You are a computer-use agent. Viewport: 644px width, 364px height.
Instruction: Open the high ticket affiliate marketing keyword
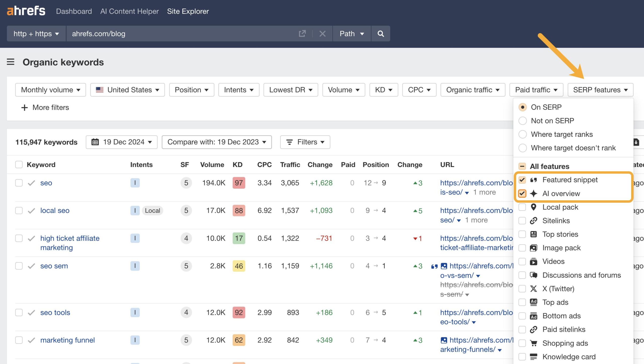coord(70,243)
